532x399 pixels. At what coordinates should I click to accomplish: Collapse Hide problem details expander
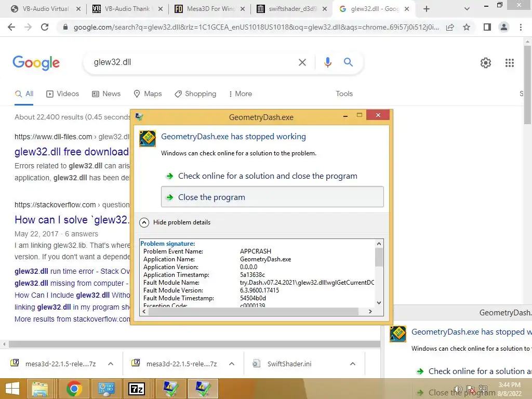pyautogui.click(x=175, y=222)
